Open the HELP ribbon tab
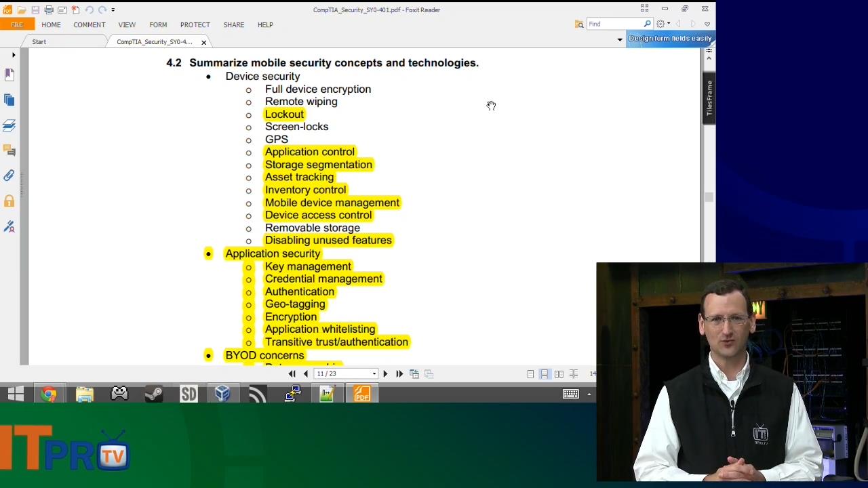This screenshot has width=868, height=488. click(x=265, y=24)
